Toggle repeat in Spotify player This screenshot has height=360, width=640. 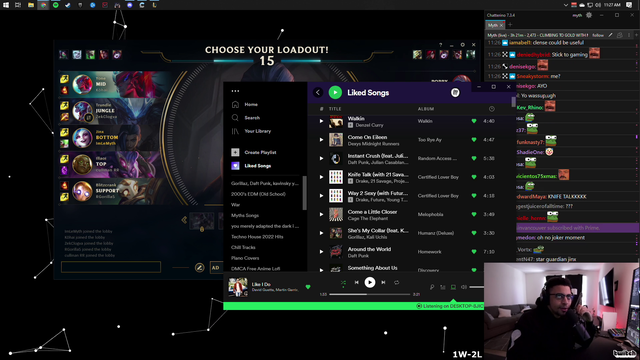[396, 282]
